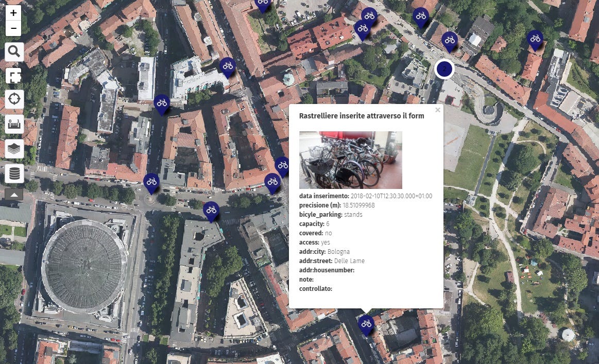Zoom out the map with minus button

point(13,28)
